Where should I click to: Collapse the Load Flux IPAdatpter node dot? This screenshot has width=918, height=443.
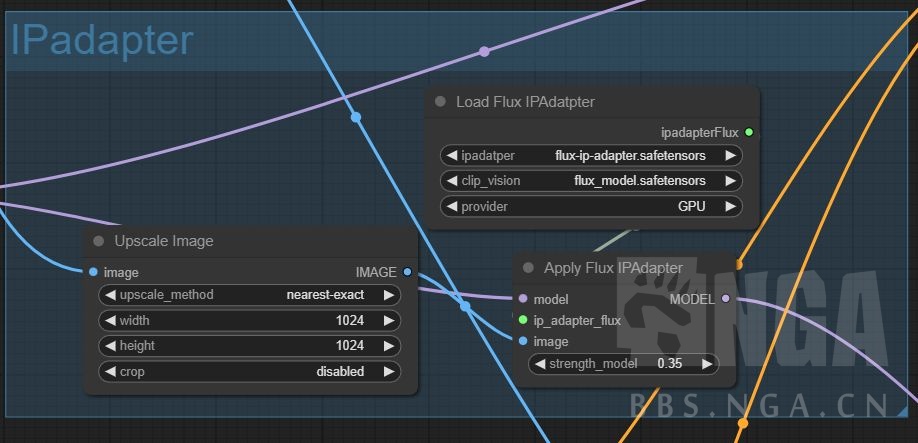[x=440, y=102]
